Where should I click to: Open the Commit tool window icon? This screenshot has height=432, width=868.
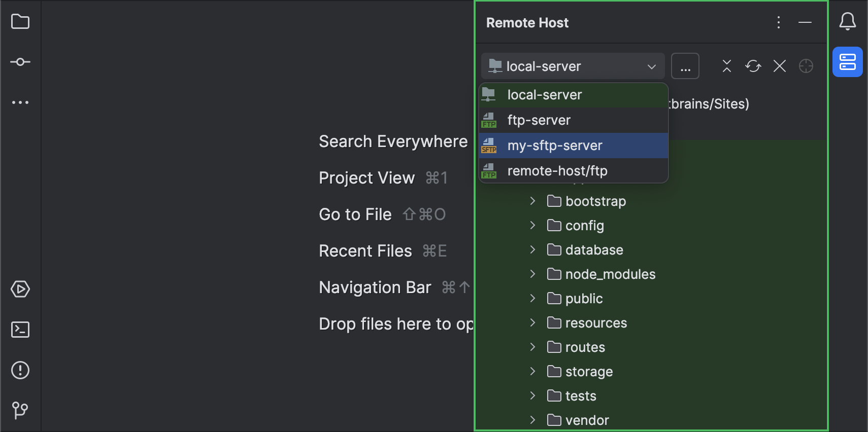(x=20, y=62)
